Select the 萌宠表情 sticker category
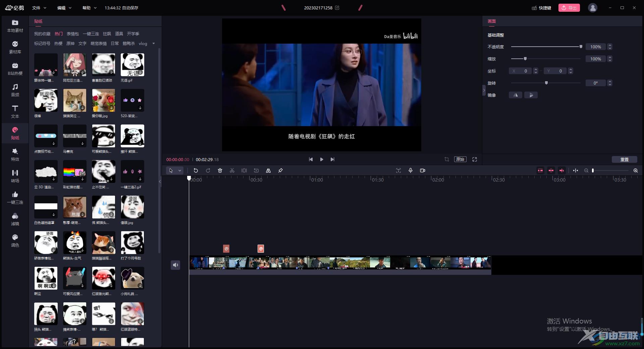Image resolution: width=644 pixels, height=349 pixels. (99, 43)
